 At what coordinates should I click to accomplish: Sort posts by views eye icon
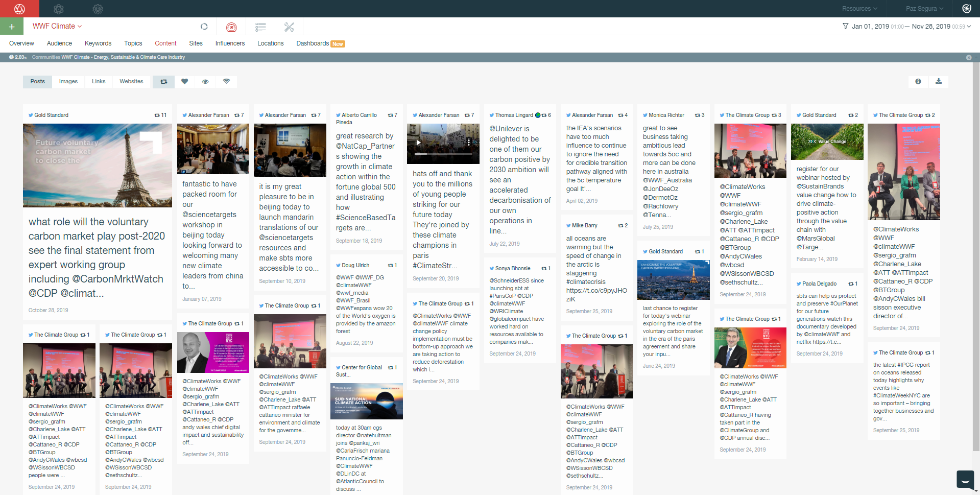[205, 82]
